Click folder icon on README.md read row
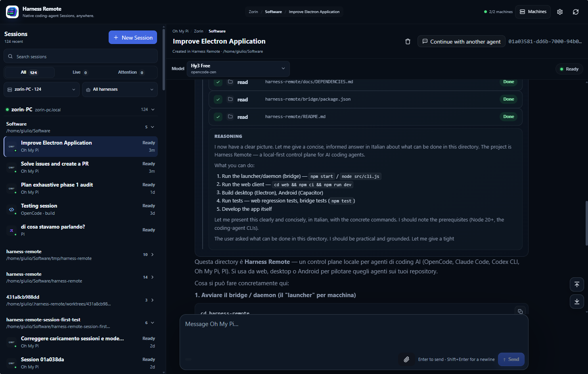588x374 pixels. [230, 116]
